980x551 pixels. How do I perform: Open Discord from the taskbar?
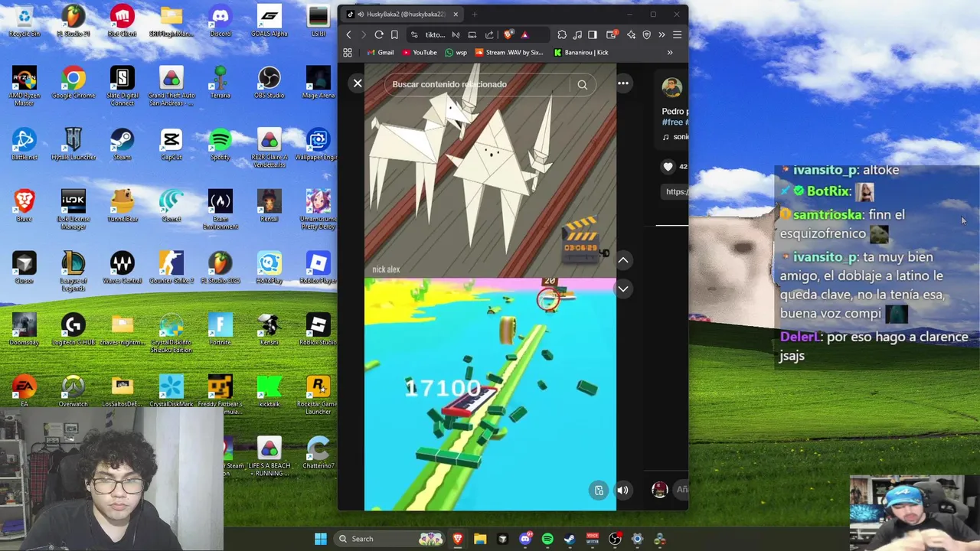pos(525,539)
